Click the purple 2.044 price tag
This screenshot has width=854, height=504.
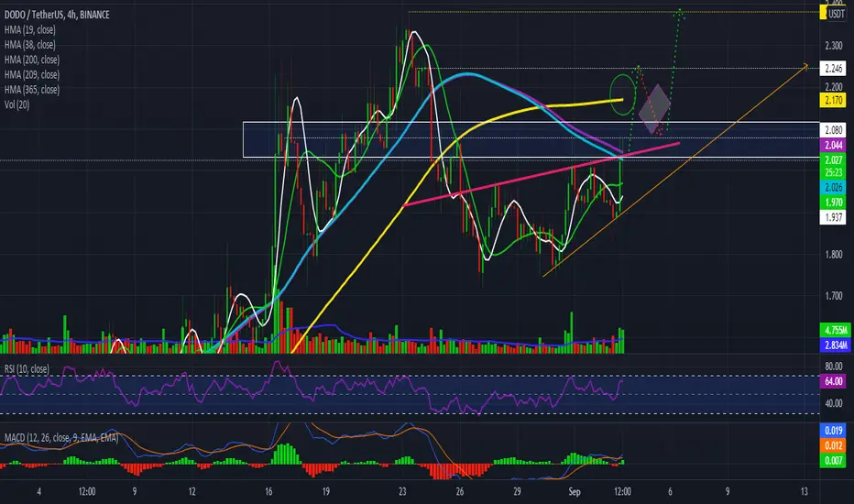833,145
